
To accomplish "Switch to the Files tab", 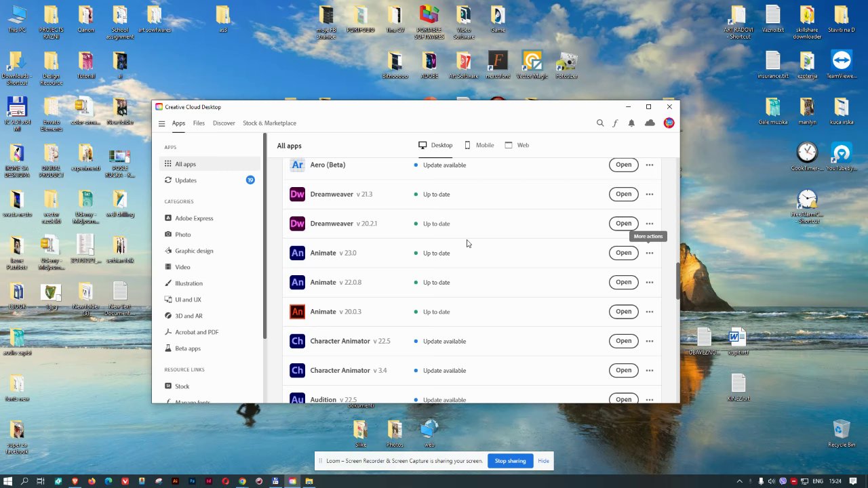I will [x=199, y=123].
